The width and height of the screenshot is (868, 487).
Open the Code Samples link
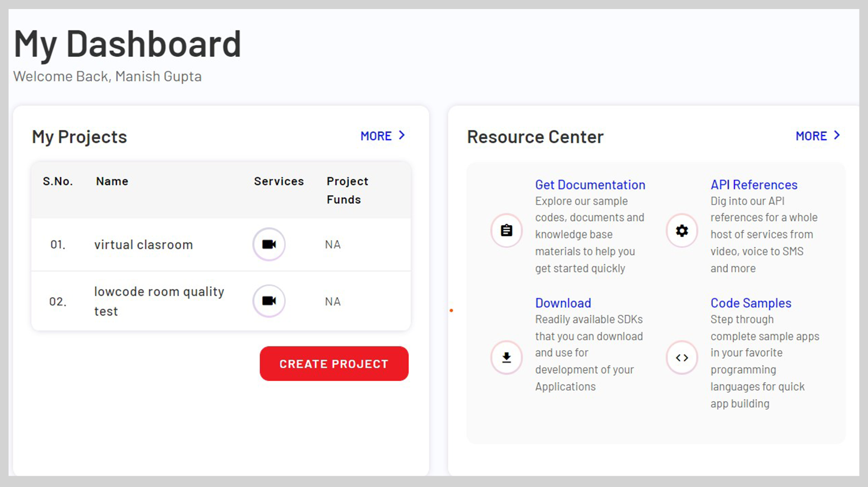pyautogui.click(x=750, y=303)
